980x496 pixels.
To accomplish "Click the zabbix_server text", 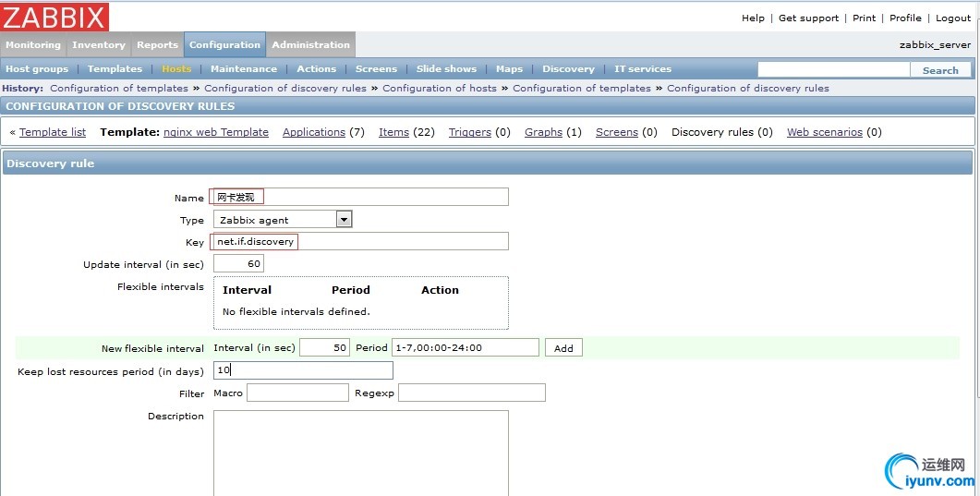I will pyautogui.click(x=935, y=45).
